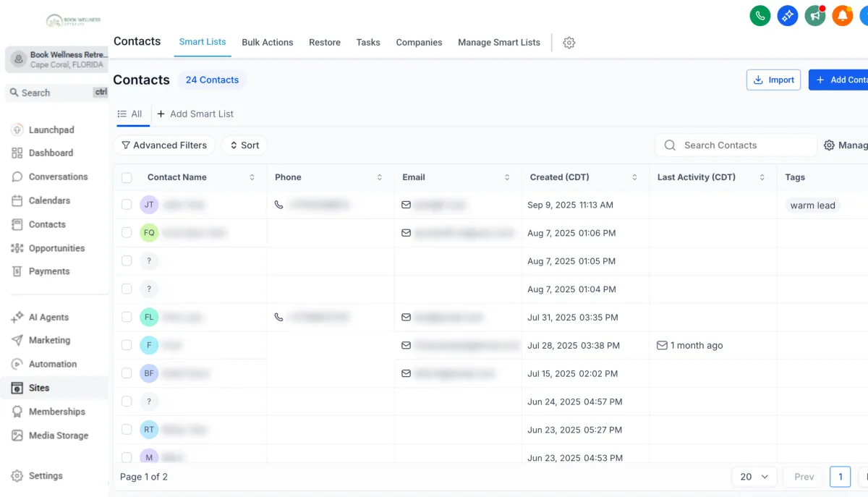Viewport: 868px width, 497px height.
Task: Open the Contacts settings gear icon
Action: click(569, 43)
